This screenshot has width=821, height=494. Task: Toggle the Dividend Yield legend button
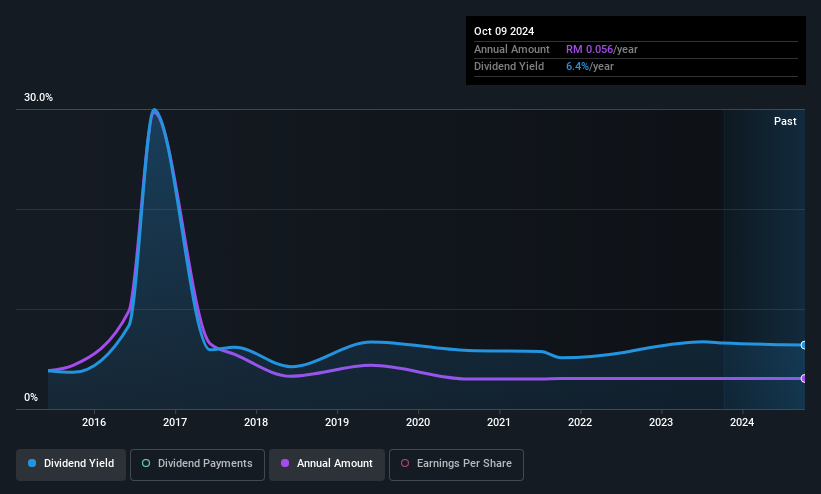tap(71, 464)
